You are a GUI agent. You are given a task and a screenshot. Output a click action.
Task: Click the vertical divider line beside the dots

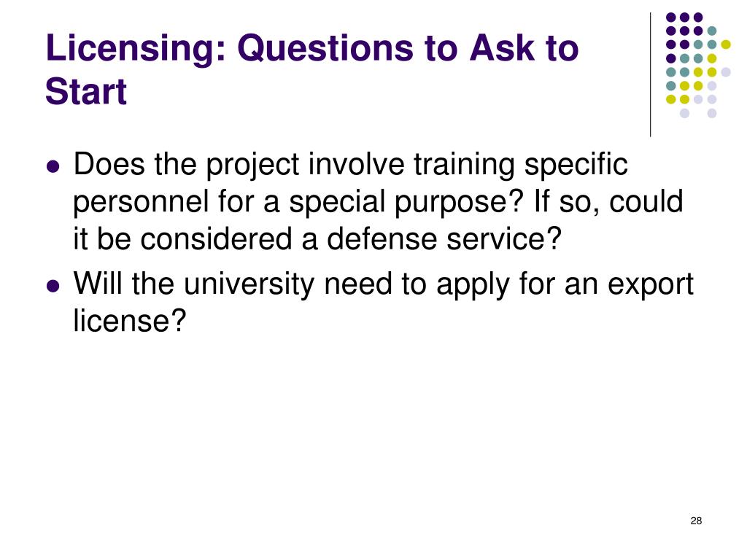(650, 75)
